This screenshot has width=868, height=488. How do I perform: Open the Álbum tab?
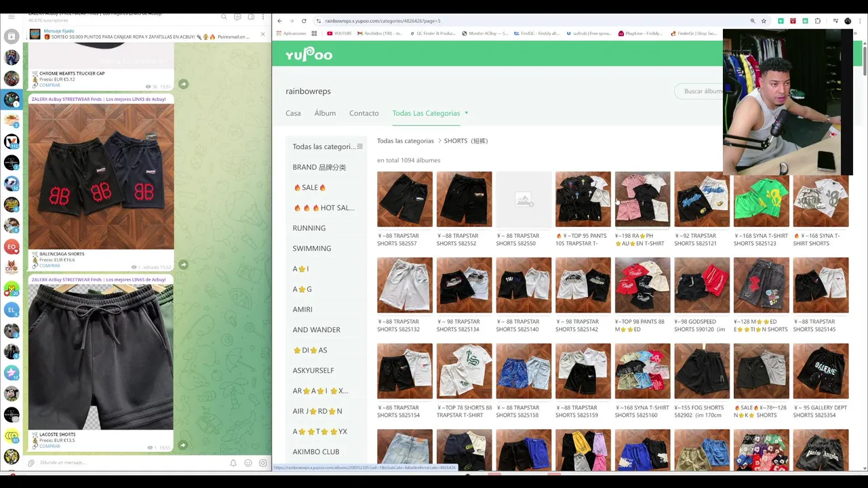325,113
